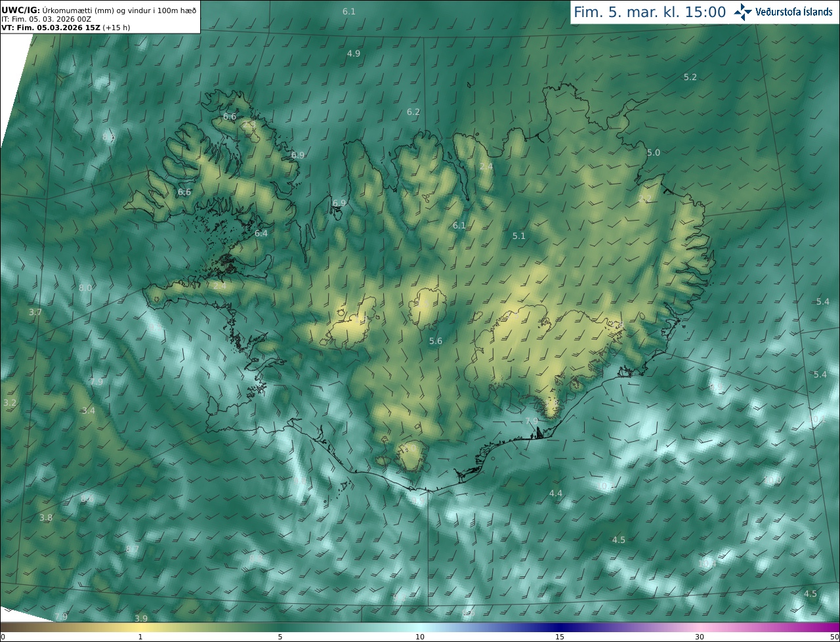The width and height of the screenshot is (840, 642).
Task: Click the 4.9 value on the map
Action: 354,53
